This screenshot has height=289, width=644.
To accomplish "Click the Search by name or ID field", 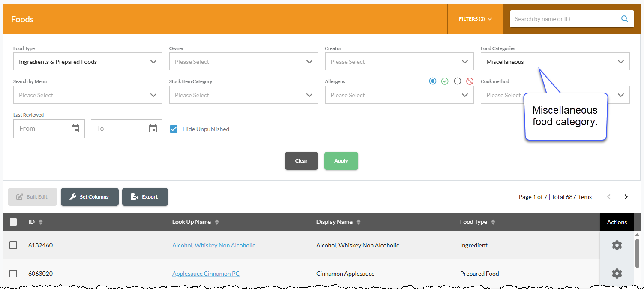I will tap(562, 19).
